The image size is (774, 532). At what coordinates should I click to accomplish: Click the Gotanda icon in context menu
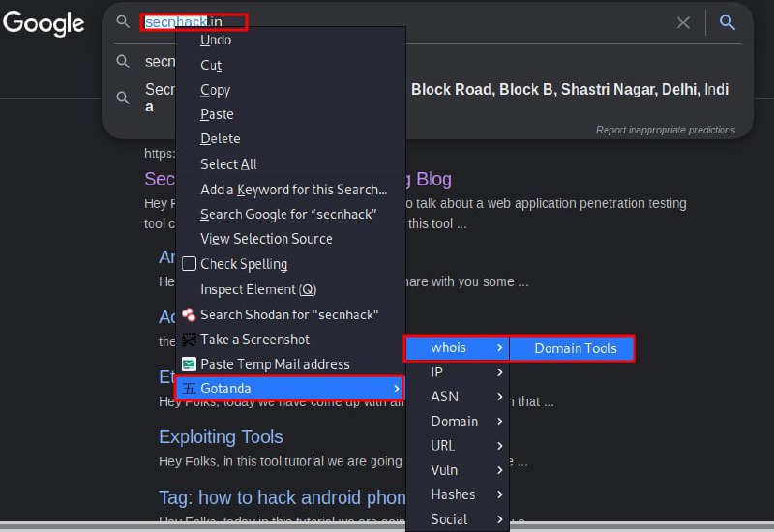coord(189,389)
